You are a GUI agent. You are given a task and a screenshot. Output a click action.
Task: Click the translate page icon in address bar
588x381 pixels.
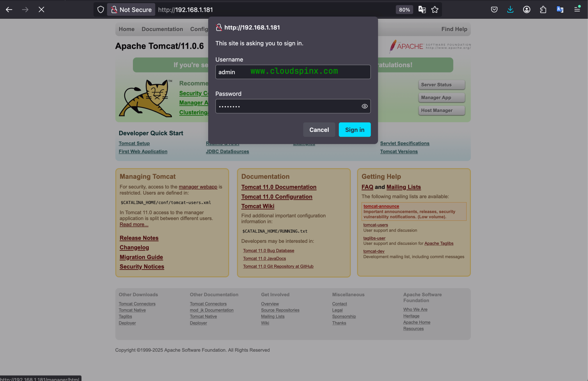422,9
